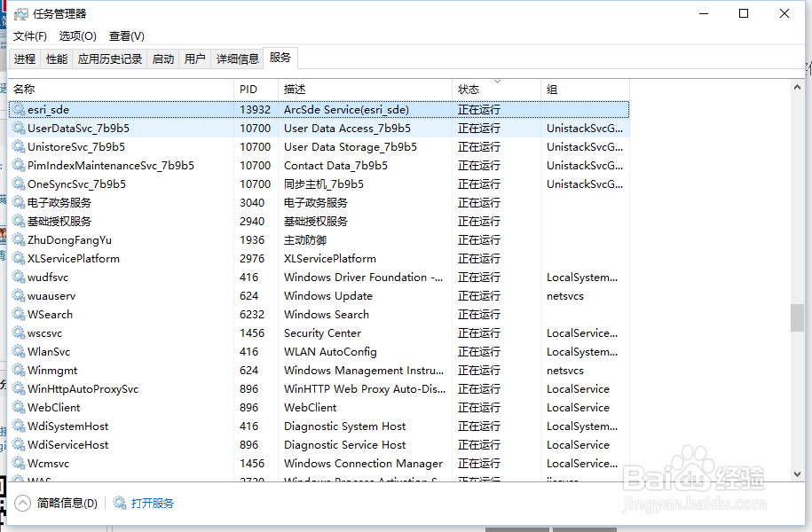Open the 文件(F) menu
Viewport: 812px width, 532px height.
click(28, 35)
